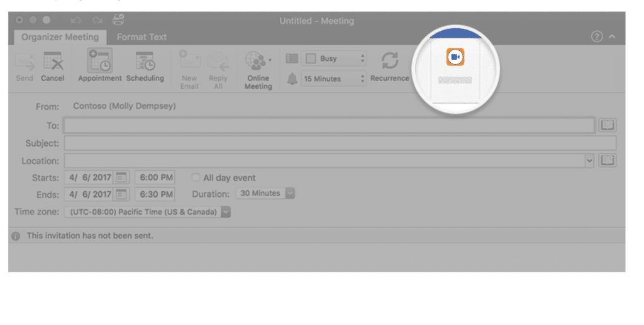
Task: Click the info icon in the invitation notice
Action: 16,236
